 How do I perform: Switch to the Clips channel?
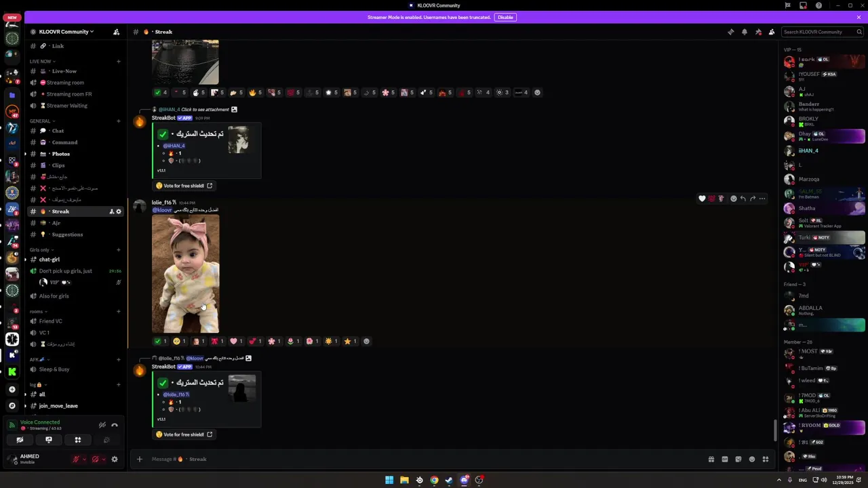(x=75, y=165)
